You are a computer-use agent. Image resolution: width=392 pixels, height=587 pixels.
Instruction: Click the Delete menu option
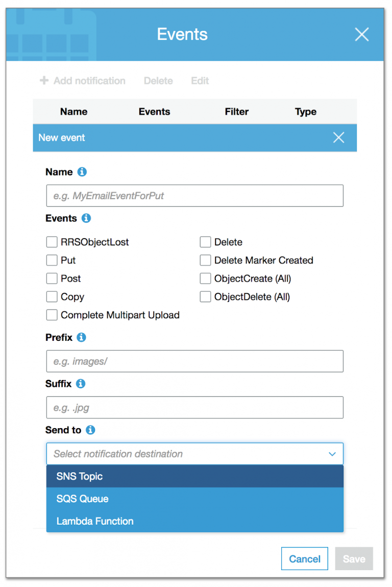point(158,80)
